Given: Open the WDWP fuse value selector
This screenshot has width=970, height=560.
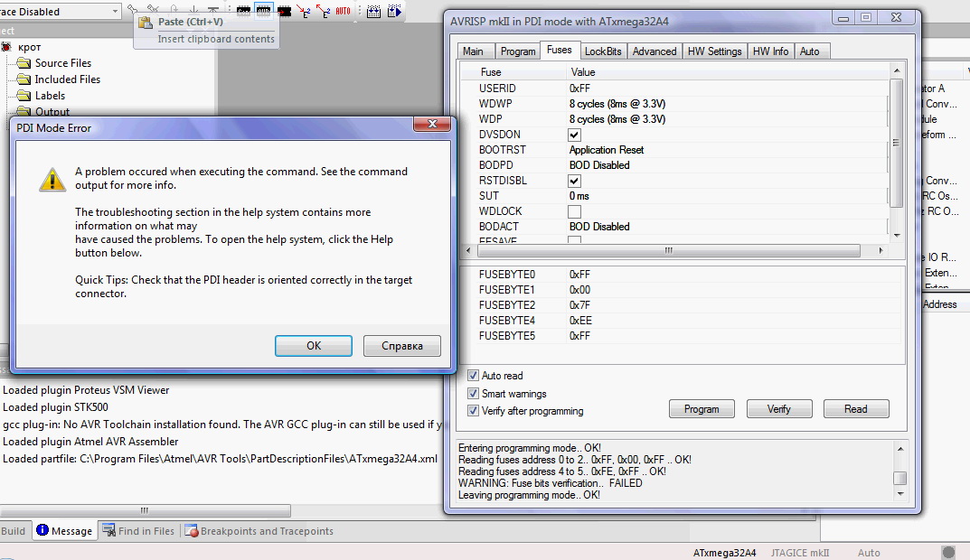Looking at the screenshot, I should click(728, 104).
